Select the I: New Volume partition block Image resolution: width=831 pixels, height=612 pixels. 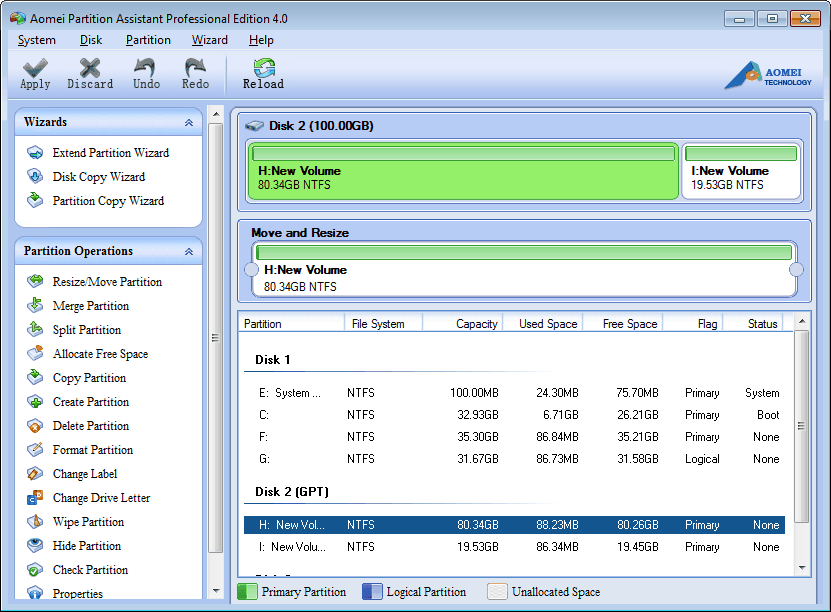click(x=742, y=171)
